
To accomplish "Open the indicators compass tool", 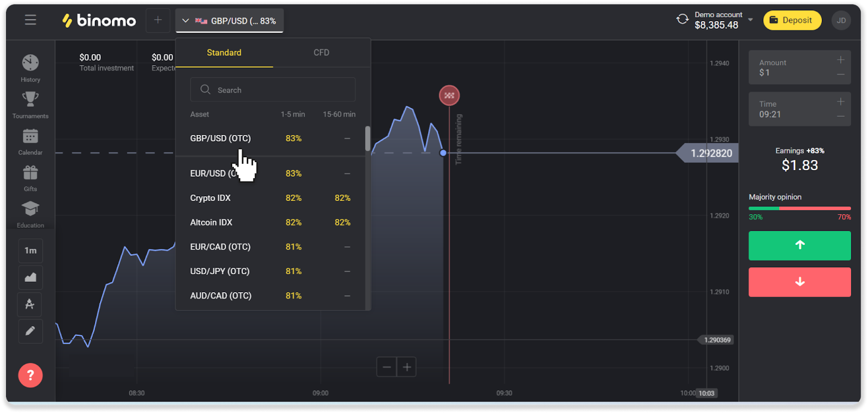I will tap(30, 304).
